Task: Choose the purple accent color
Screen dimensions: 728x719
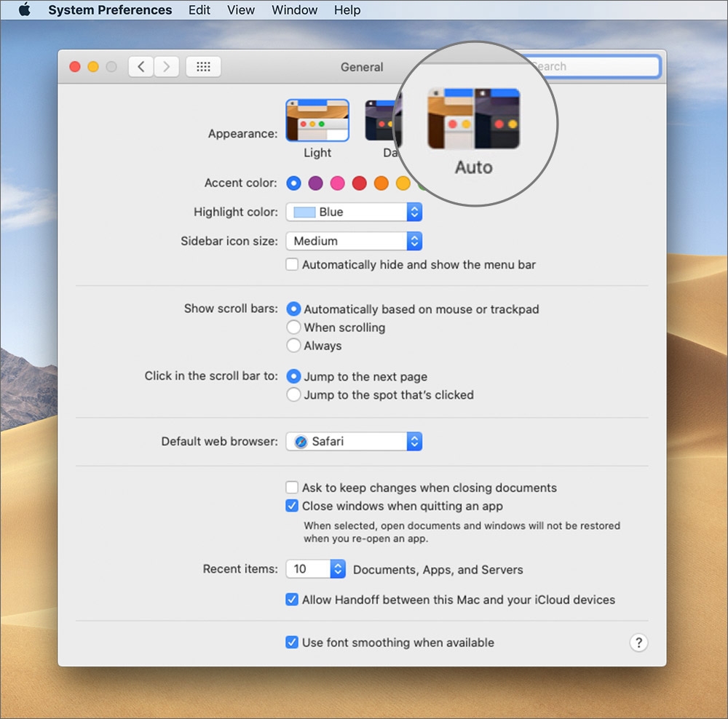Action: click(316, 183)
